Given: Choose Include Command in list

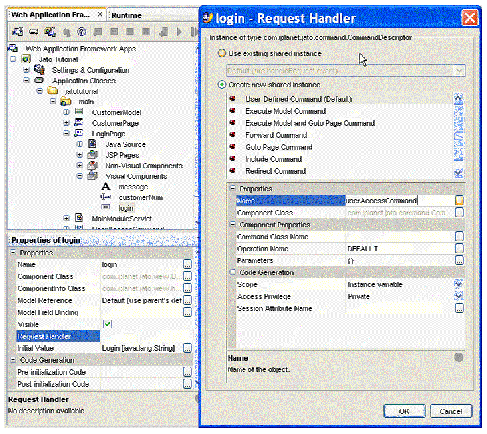Looking at the screenshot, I should point(274,159).
